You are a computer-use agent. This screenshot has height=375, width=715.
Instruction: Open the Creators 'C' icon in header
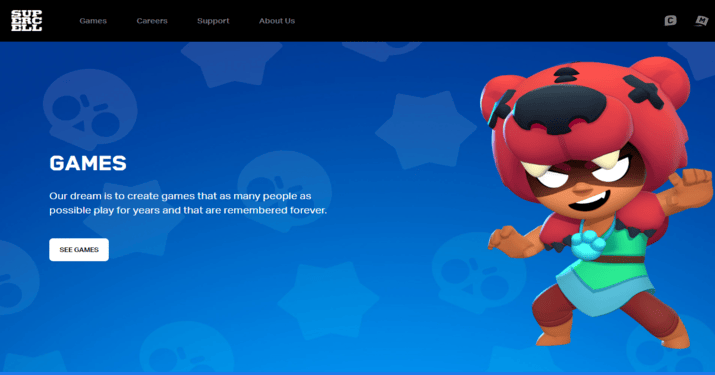pyautogui.click(x=670, y=21)
